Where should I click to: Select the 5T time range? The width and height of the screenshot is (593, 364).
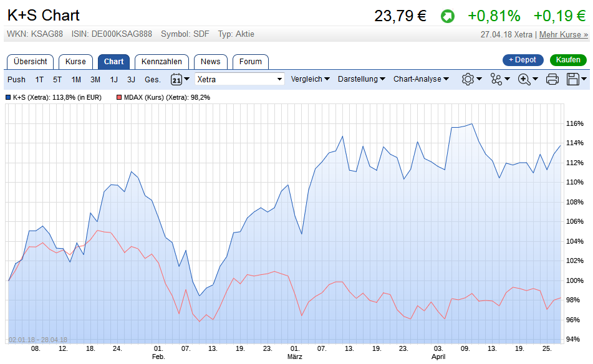(x=57, y=79)
